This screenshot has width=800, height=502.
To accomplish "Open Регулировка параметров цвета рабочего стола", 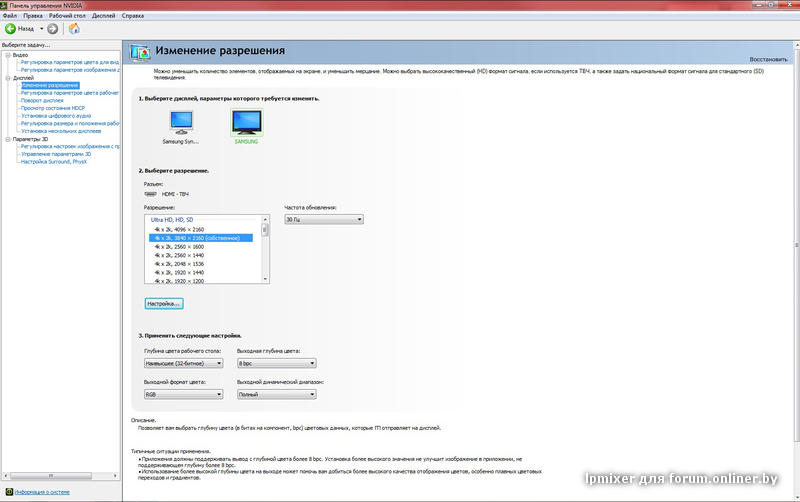I will 70,93.
